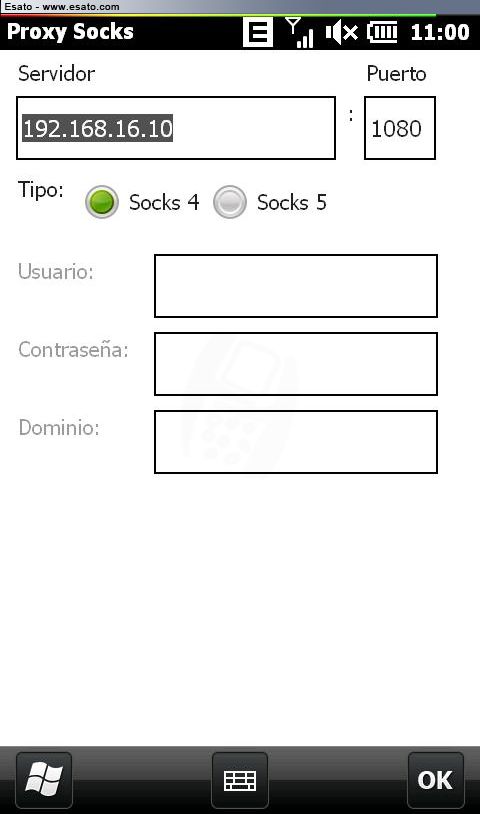Open the Windows Start menu button
The image size is (480, 814).
[x=44, y=780]
